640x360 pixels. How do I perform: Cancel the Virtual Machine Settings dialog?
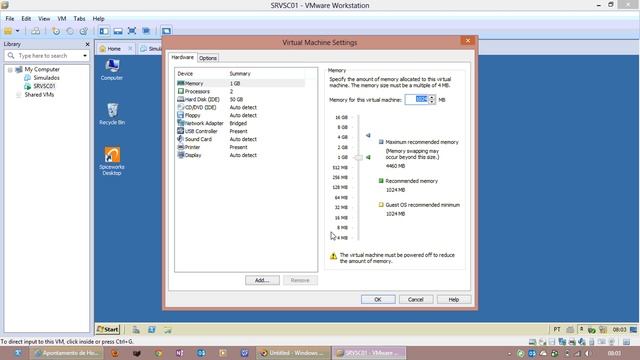point(416,300)
